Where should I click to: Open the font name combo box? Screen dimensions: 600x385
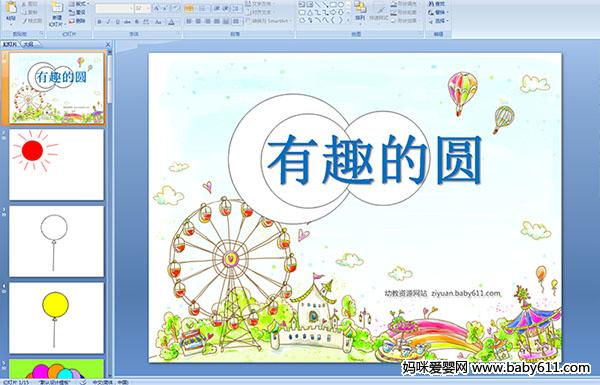click(114, 8)
